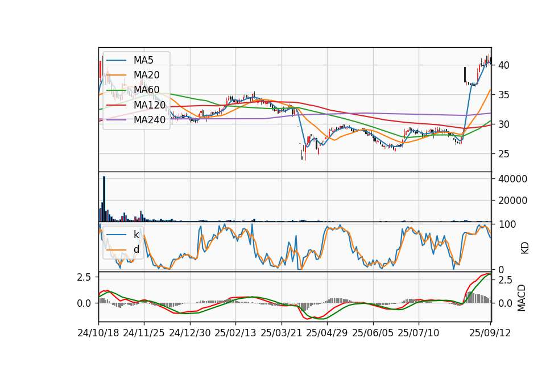The width and height of the screenshot is (546, 392).
Task: Click the 25/09/12 date label
Action: coord(490,333)
